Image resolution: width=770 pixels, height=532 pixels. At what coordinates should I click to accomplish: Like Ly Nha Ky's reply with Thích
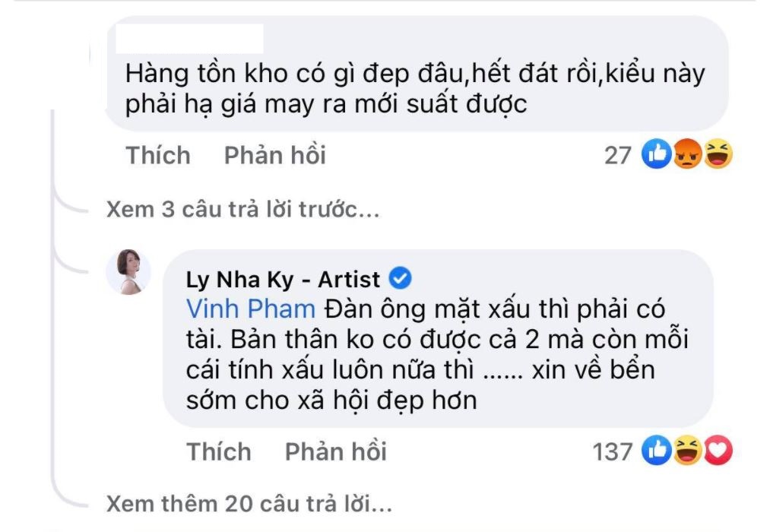219,451
